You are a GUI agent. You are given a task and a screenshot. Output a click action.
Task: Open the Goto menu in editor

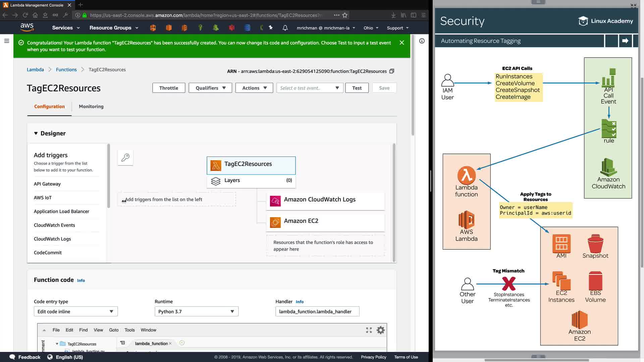(x=114, y=330)
